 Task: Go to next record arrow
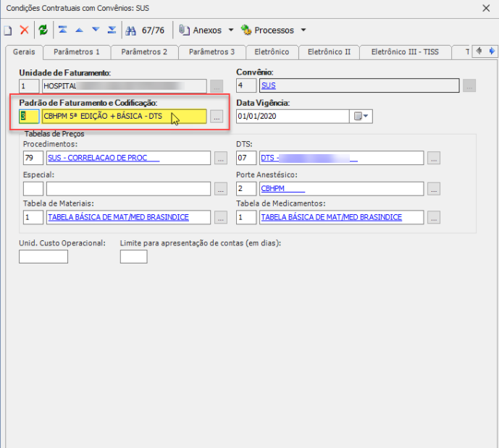tap(96, 30)
